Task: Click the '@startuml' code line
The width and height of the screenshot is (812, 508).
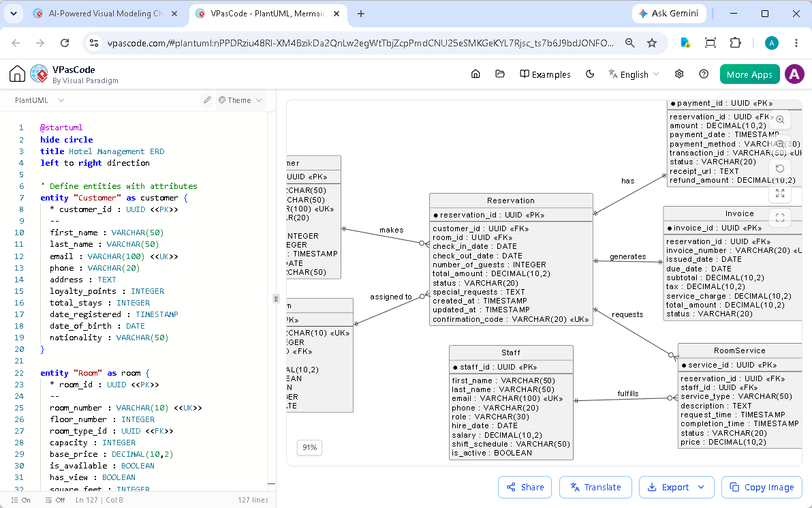Action: [x=61, y=128]
